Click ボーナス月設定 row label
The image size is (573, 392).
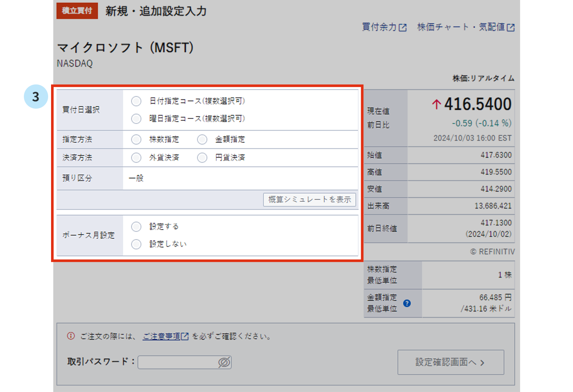tap(89, 235)
